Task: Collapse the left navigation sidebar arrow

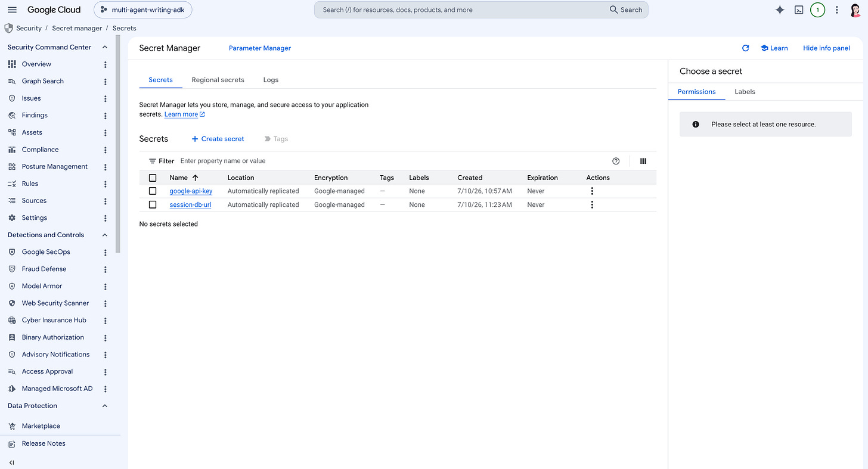Action: coord(11,462)
